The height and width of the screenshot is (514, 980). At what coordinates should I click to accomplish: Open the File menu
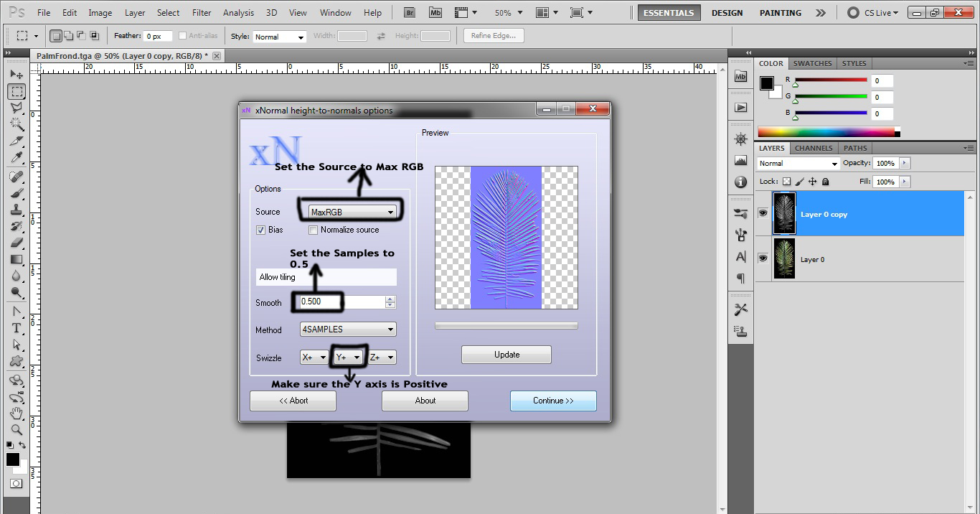click(44, 12)
